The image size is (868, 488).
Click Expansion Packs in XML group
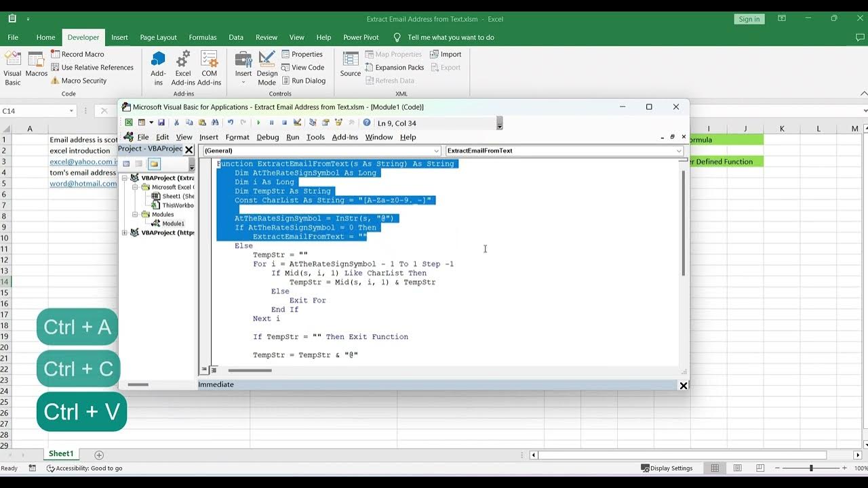[x=394, y=67]
